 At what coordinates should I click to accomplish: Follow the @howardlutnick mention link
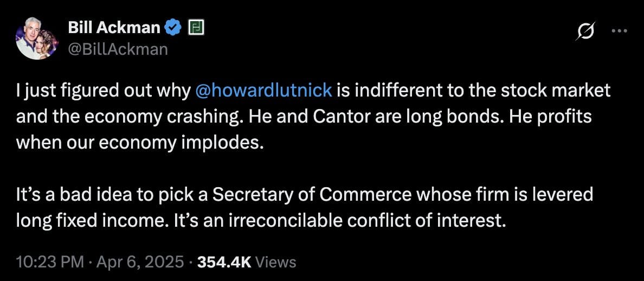(265, 91)
